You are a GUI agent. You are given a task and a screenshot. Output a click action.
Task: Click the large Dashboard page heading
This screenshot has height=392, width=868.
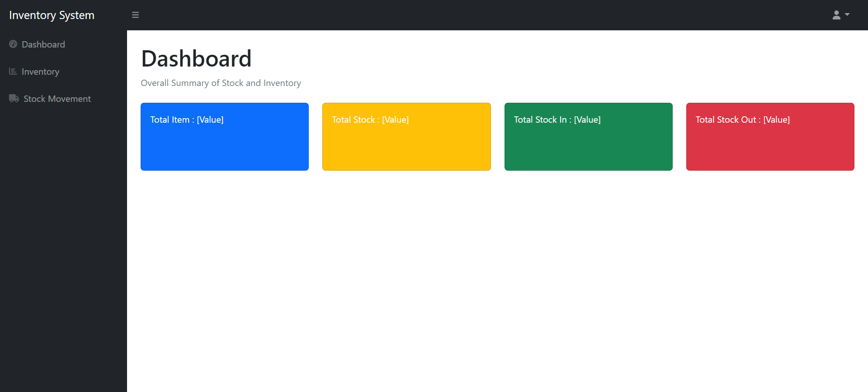pyautogui.click(x=196, y=59)
